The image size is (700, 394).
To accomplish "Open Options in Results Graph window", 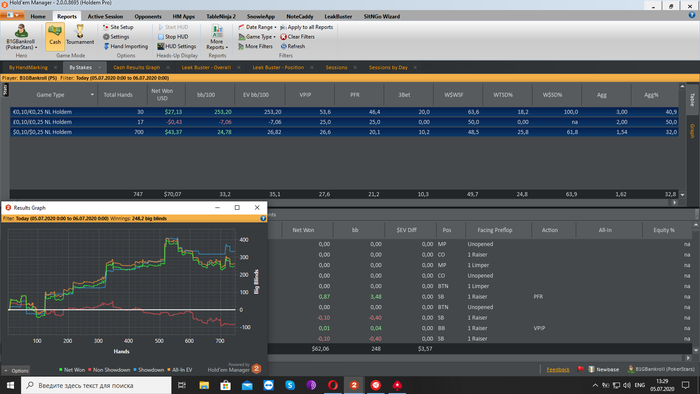I will point(17,370).
